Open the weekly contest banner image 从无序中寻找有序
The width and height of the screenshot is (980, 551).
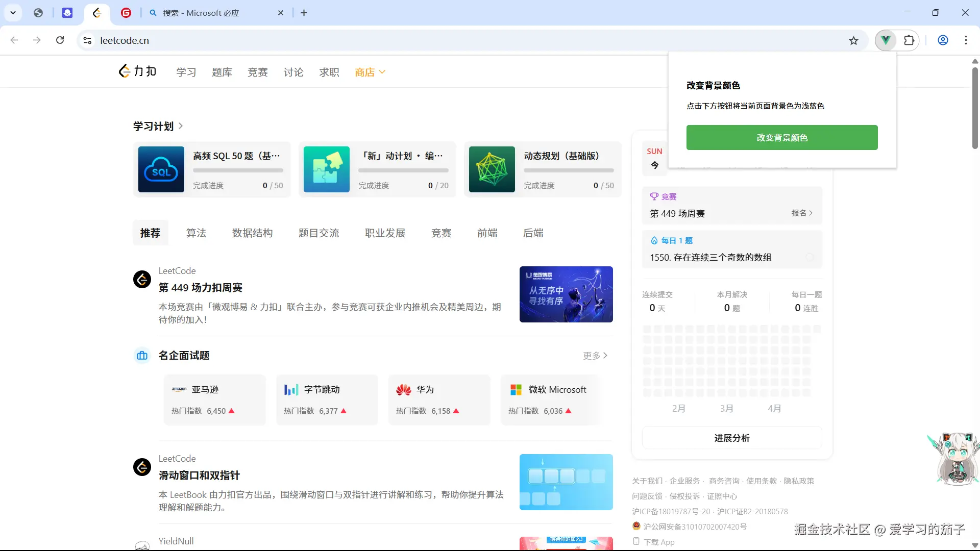coord(566,294)
